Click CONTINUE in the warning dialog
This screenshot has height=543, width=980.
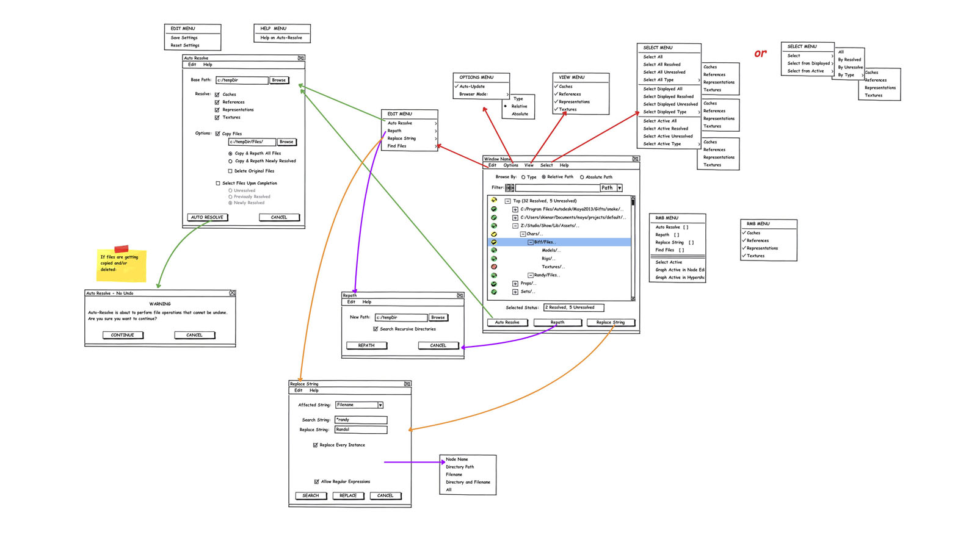coord(123,335)
